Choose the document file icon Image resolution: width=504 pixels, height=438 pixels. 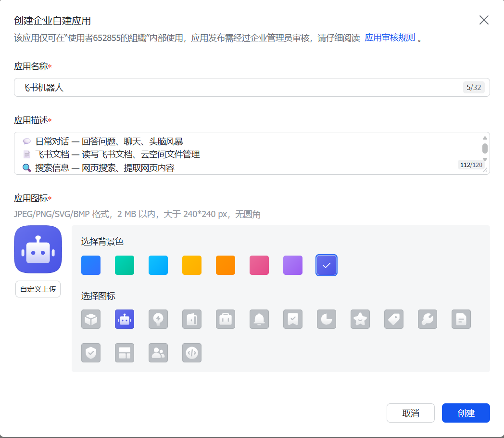[x=461, y=319]
